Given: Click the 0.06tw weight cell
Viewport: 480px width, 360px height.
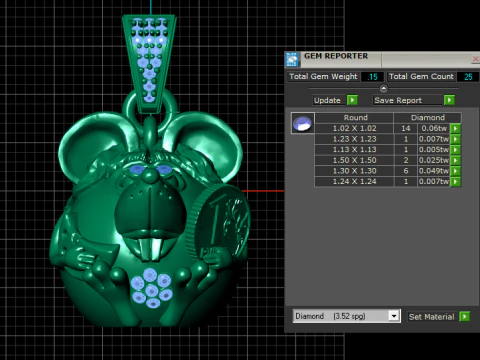Looking at the screenshot, I should [434, 128].
